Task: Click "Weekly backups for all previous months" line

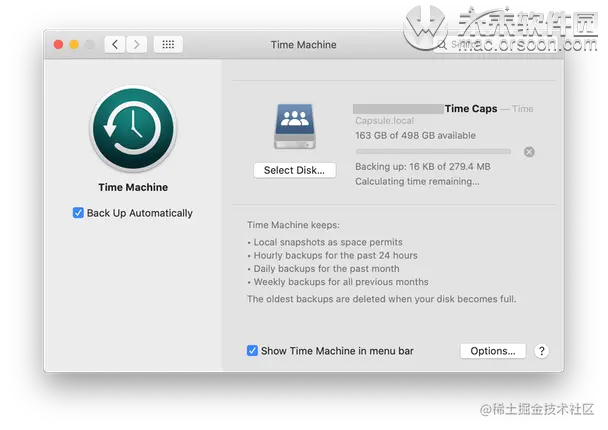Action: point(341,282)
